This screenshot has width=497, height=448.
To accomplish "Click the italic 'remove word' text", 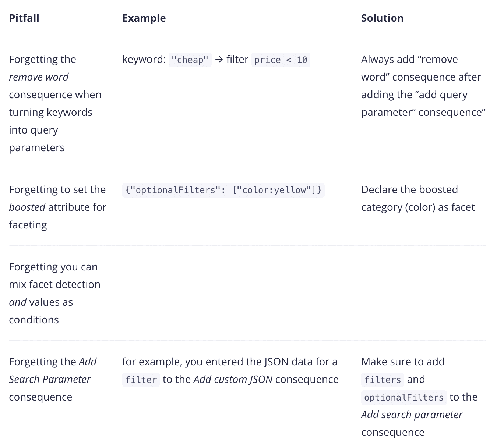I will click(x=39, y=77).
